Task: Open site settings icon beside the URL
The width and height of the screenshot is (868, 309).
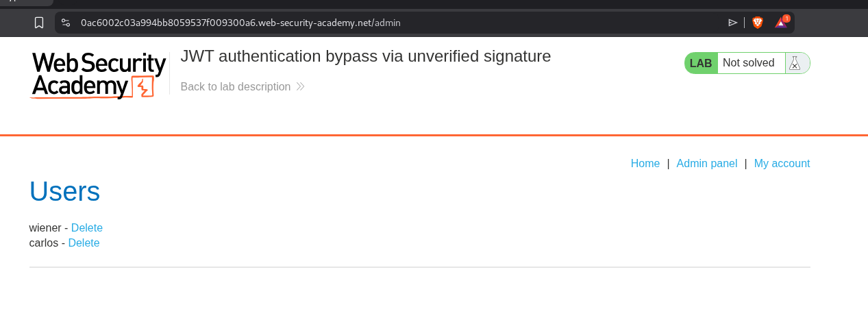Action: tap(66, 23)
